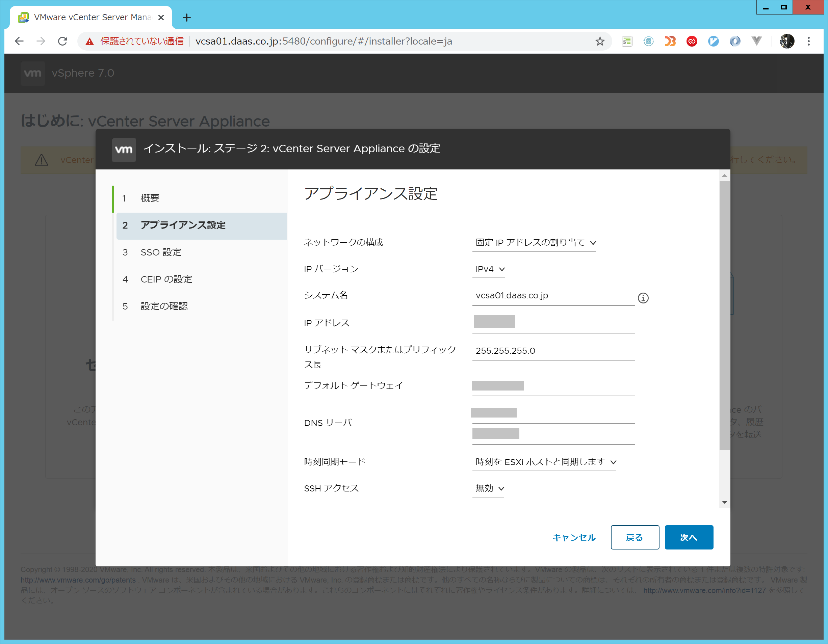This screenshot has height=644, width=828.
Task: Open the red circular extension icon
Action: pos(692,41)
